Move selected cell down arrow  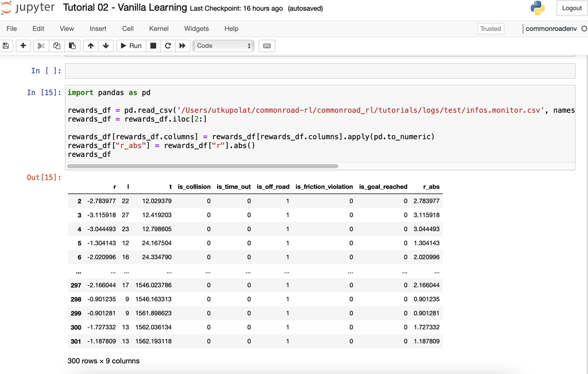(x=106, y=46)
